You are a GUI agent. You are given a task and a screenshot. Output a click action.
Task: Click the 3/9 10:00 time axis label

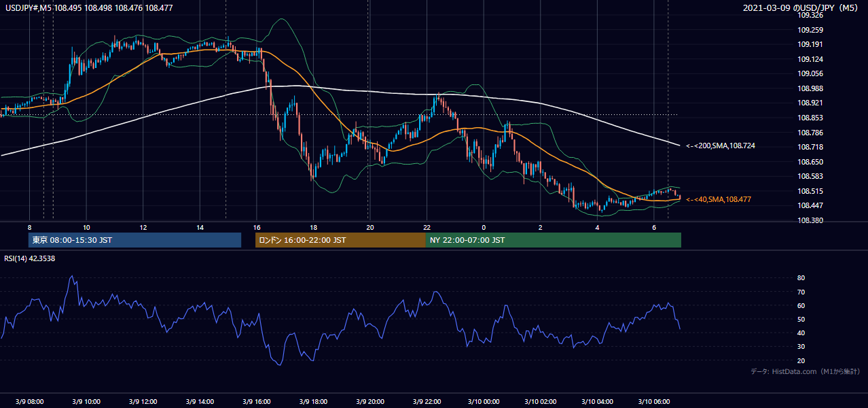(x=86, y=401)
